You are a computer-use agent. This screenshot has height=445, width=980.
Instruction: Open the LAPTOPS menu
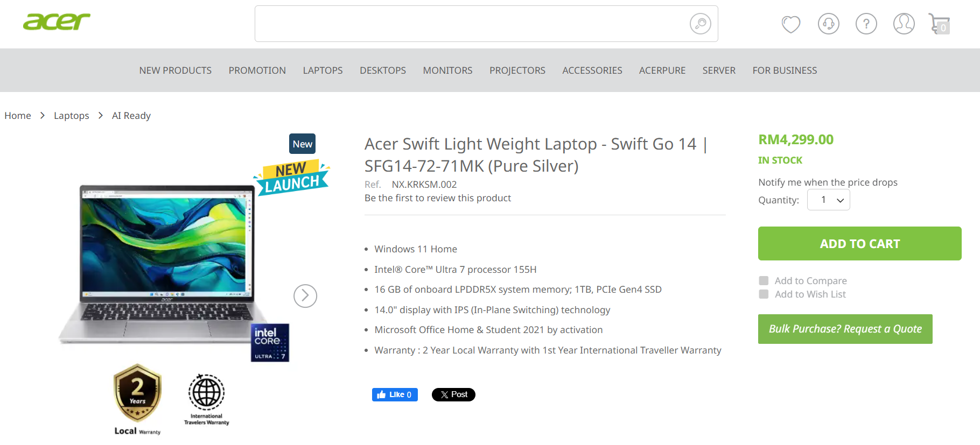pos(323,70)
